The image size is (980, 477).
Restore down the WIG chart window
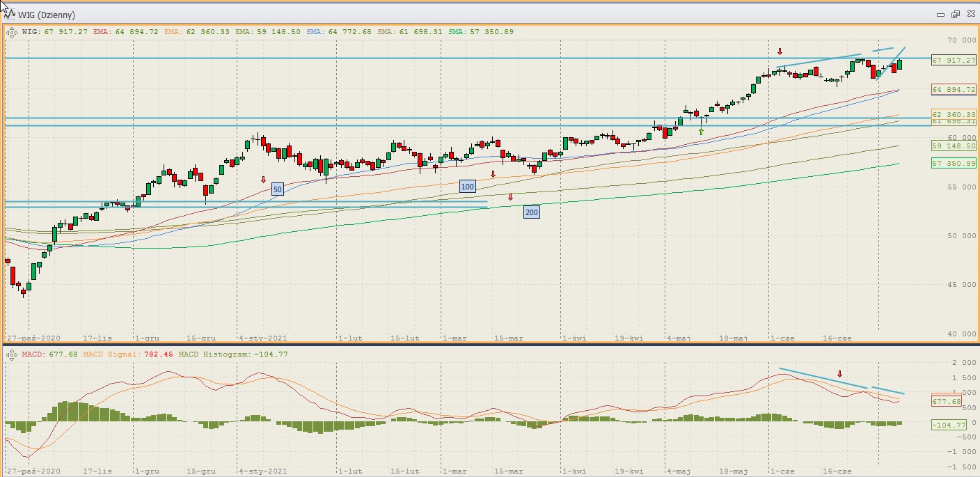point(955,15)
